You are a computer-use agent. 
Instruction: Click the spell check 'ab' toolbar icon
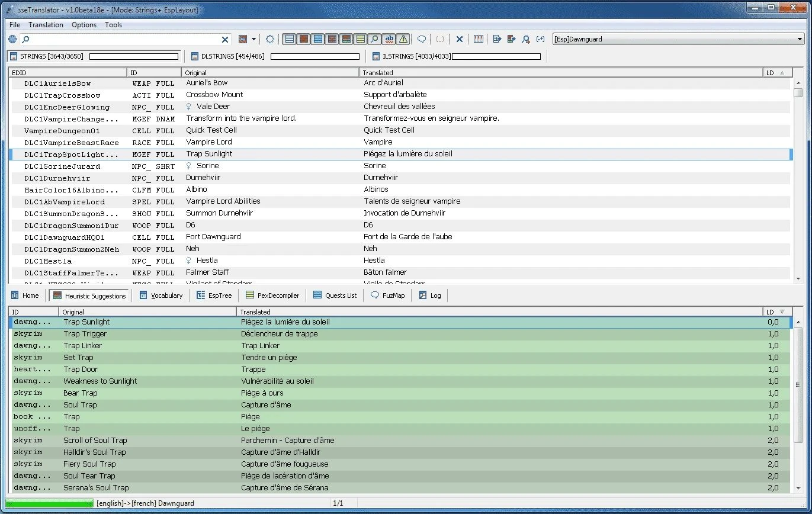(389, 39)
